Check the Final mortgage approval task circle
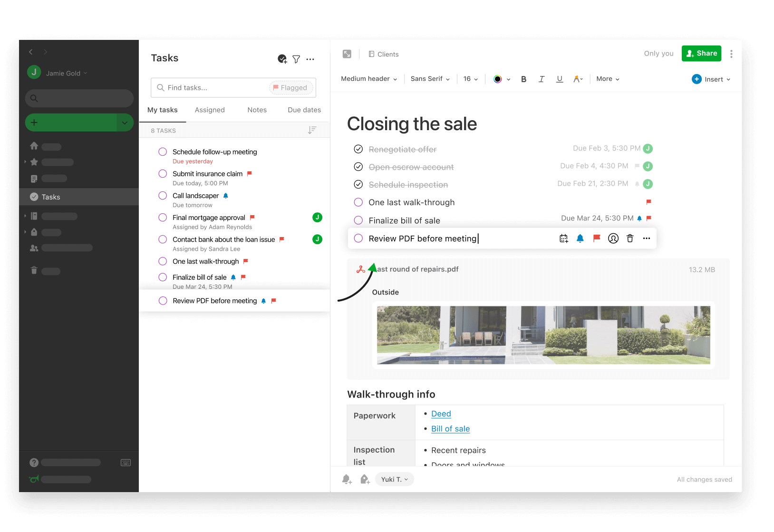The height and width of the screenshot is (532, 774). [x=163, y=217]
